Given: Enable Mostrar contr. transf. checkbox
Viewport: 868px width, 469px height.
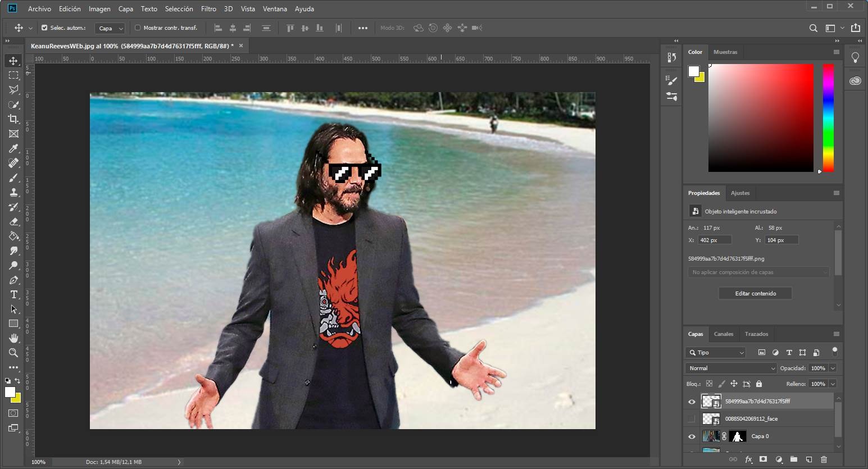Looking at the screenshot, I should tap(138, 28).
